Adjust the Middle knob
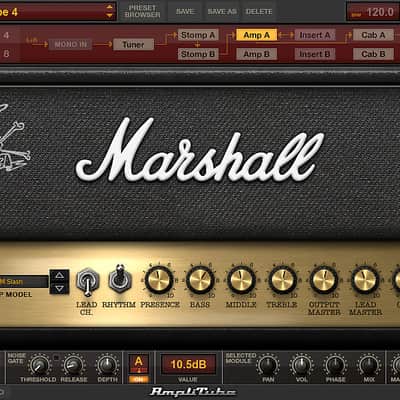The width and height of the screenshot is (400, 400). 241,280
